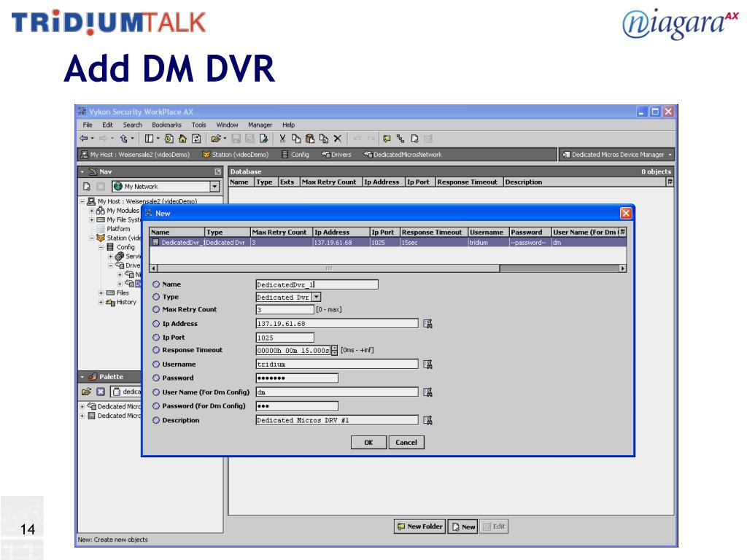The image size is (747, 560).
Task: Click into the Ip Port field
Action: (285, 338)
